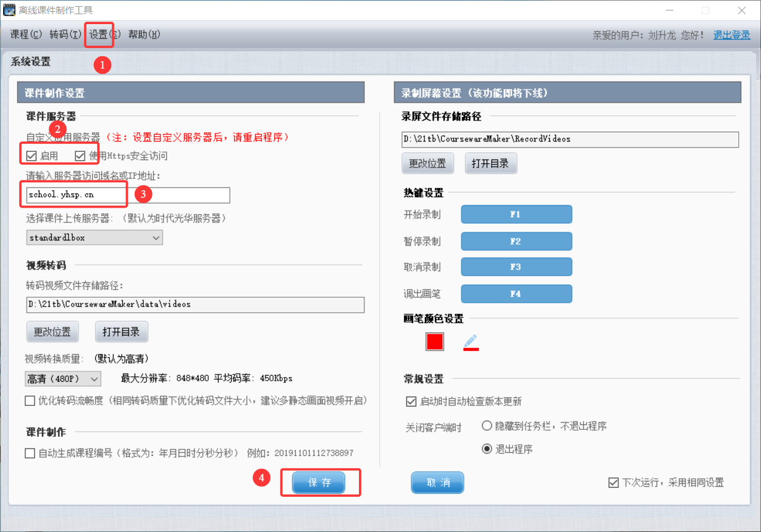Toggle 启动时自动检查版本更新 checkbox

pyautogui.click(x=411, y=402)
